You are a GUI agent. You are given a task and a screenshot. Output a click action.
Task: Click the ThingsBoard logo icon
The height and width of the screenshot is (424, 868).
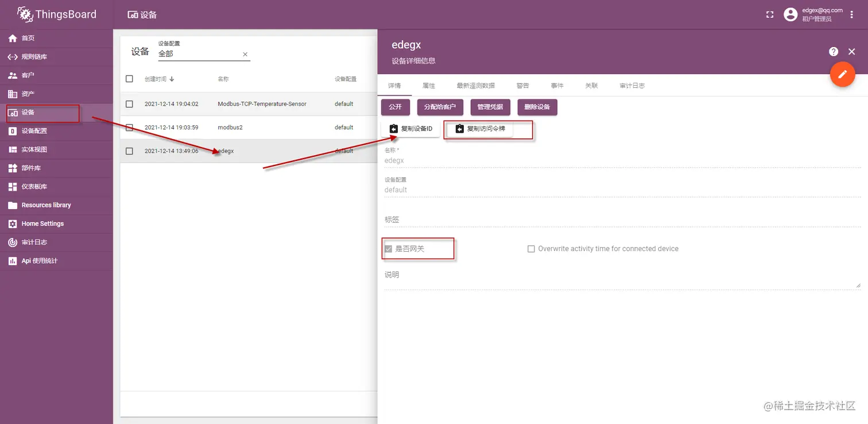(25, 14)
